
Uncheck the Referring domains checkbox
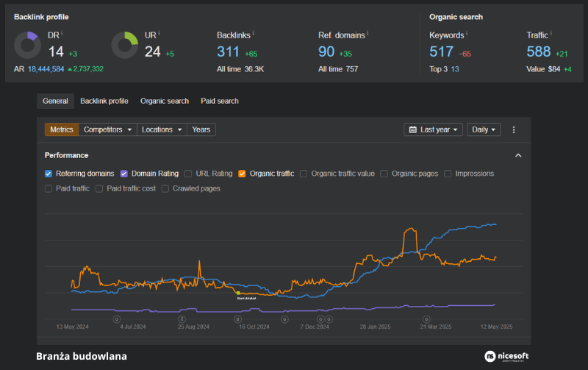pyautogui.click(x=49, y=174)
